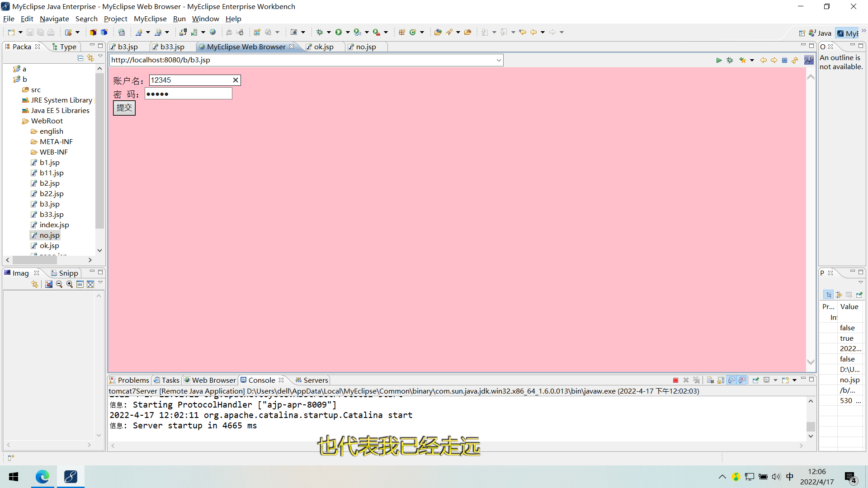Click the 账户名 username input field

[x=190, y=80]
